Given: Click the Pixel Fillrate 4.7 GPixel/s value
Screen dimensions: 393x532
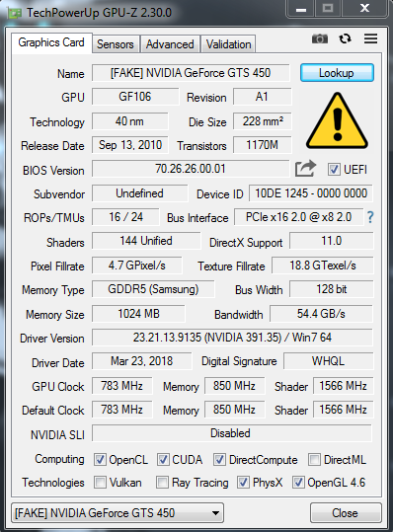Looking at the screenshot, I should coord(137,266).
